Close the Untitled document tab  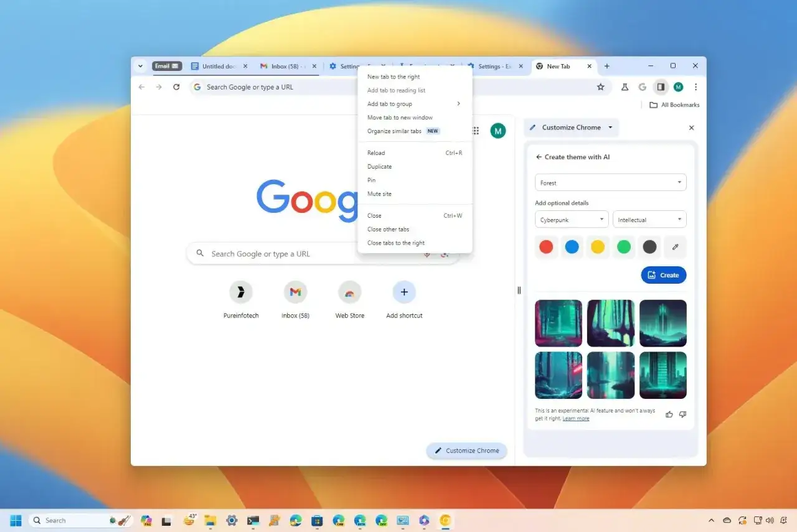245,66
